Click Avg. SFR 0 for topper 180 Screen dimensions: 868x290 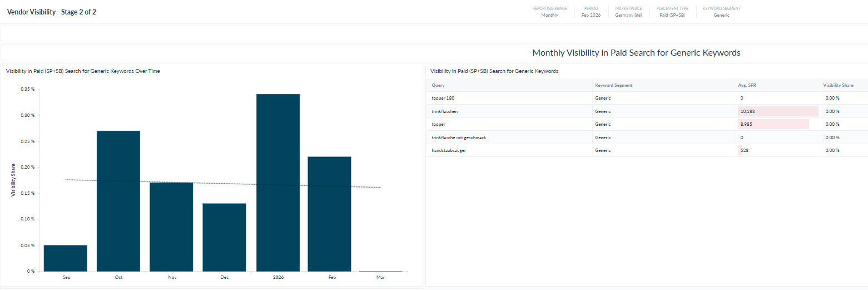tap(742, 98)
